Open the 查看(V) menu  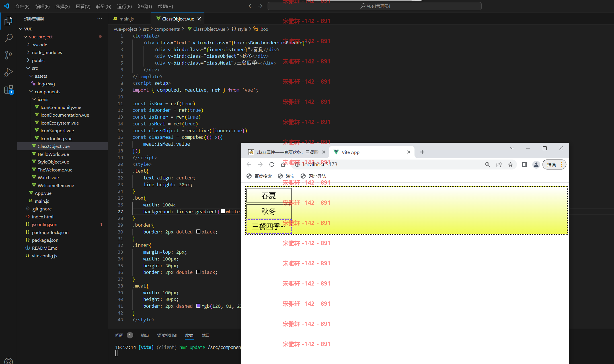(83, 6)
